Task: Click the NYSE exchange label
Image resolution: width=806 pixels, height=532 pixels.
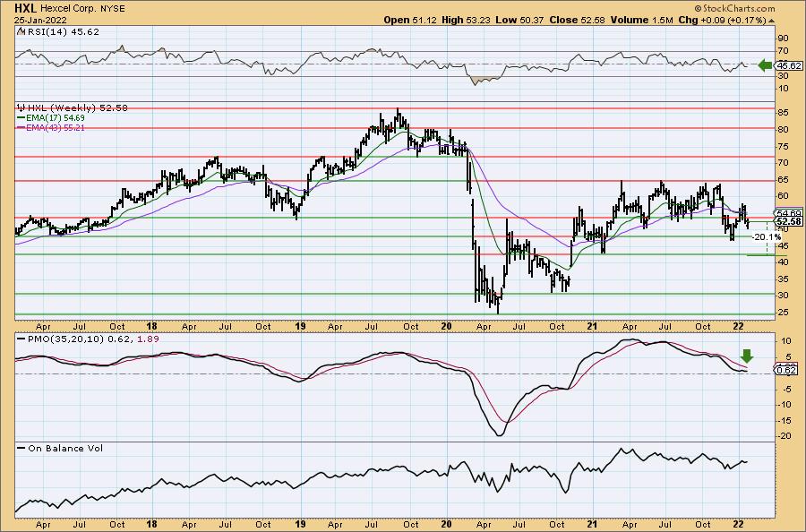Action: 111,9
